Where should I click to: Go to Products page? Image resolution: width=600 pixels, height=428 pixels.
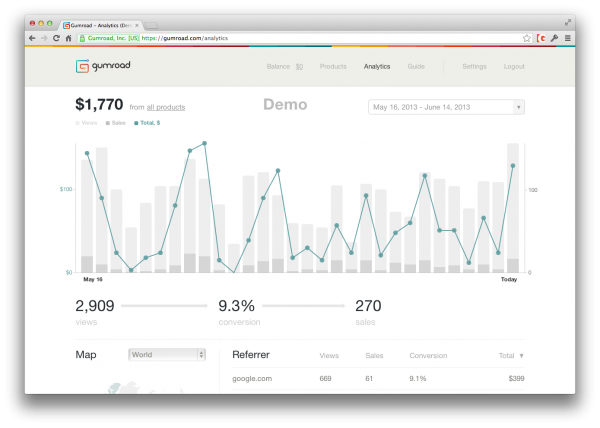coord(333,67)
